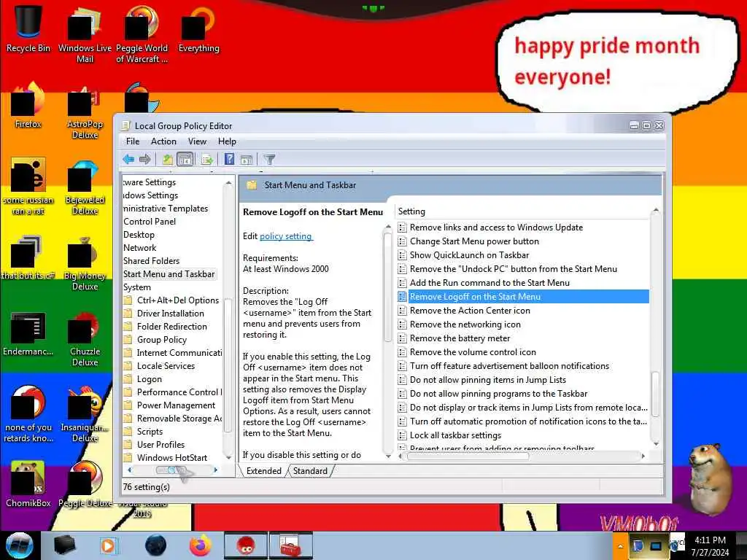Select Remove the networking icon setting
Image resolution: width=747 pixels, height=560 pixels.
(x=465, y=324)
